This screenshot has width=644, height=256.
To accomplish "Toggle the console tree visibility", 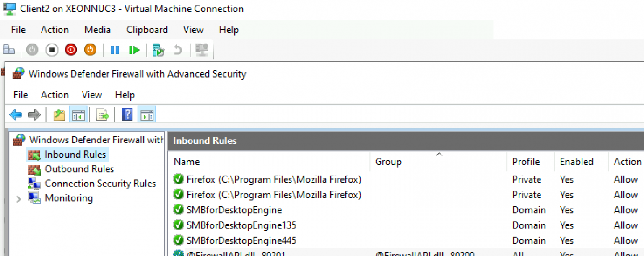I will coord(78,114).
